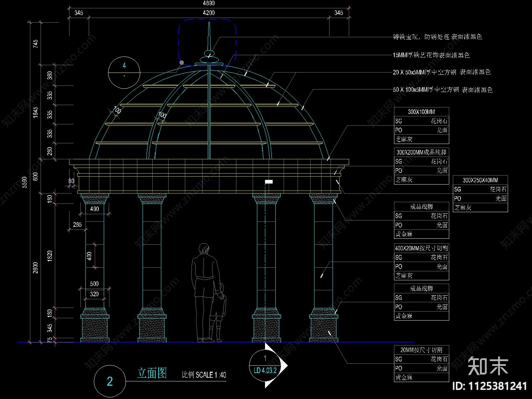The image size is (532, 399).
Task: Click the circled drawing number 2
Action: point(110,381)
